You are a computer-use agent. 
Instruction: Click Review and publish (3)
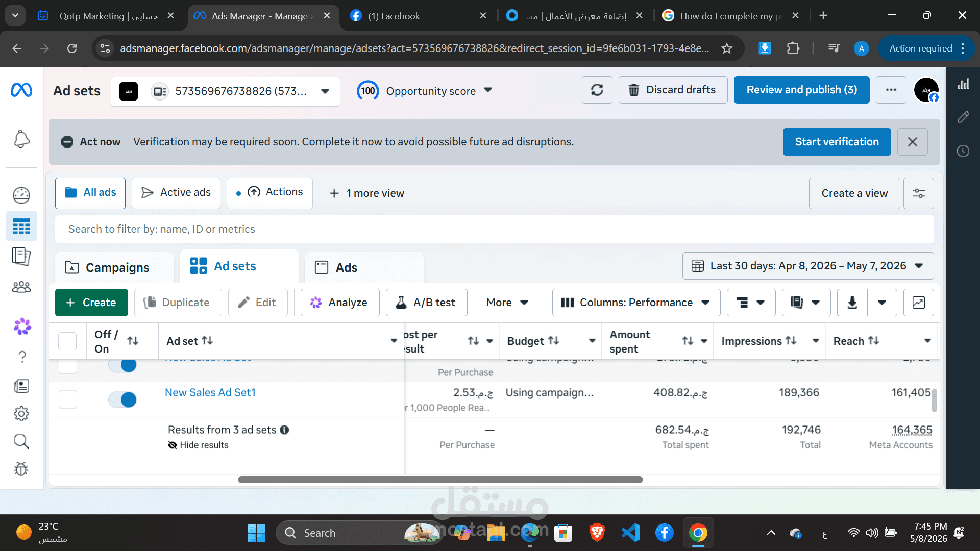pyautogui.click(x=801, y=90)
